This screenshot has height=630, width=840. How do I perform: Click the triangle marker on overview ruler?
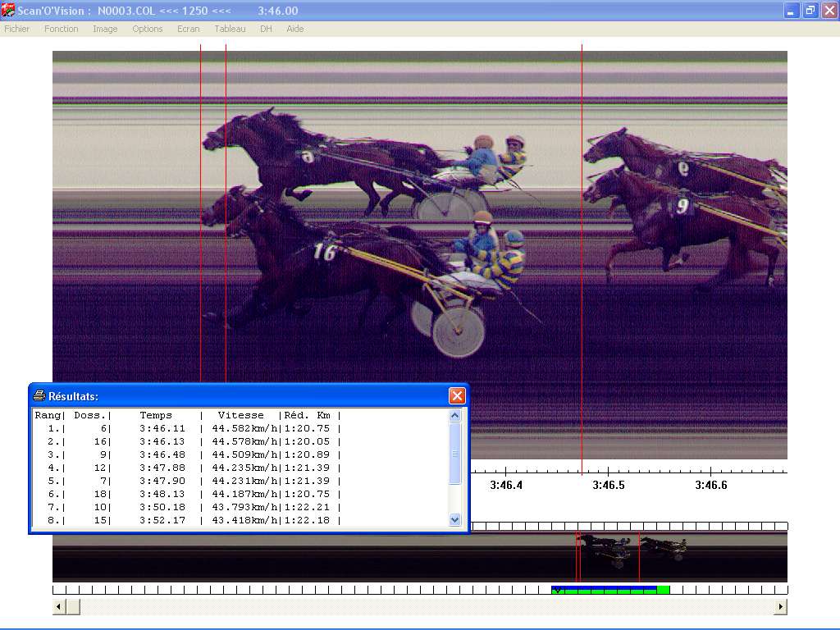[x=558, y=591]
